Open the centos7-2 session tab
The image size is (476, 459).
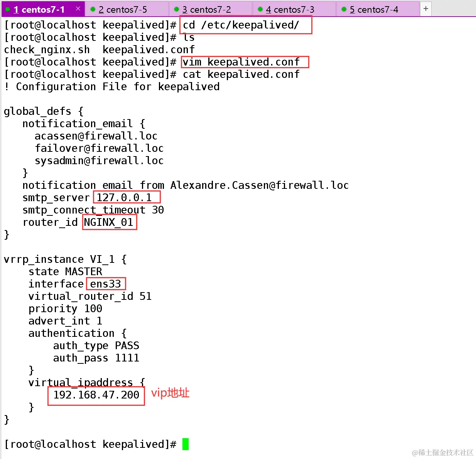pyautogui.click(x=210, y=9)
